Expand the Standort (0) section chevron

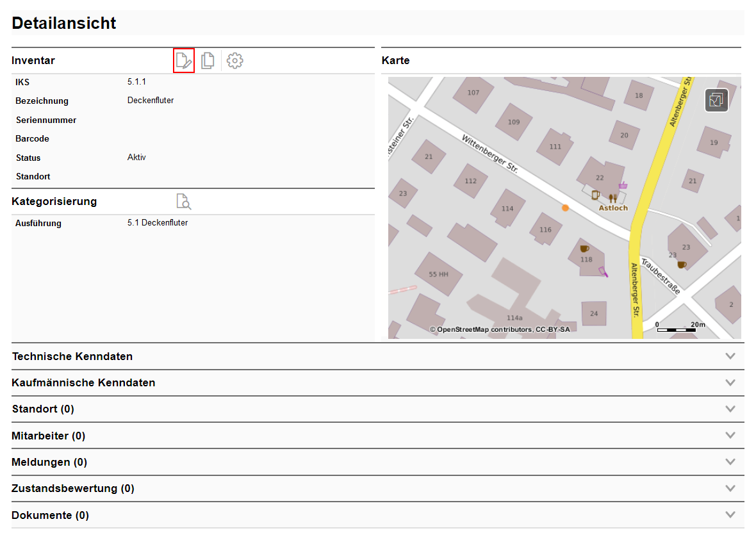click(730, 409)
